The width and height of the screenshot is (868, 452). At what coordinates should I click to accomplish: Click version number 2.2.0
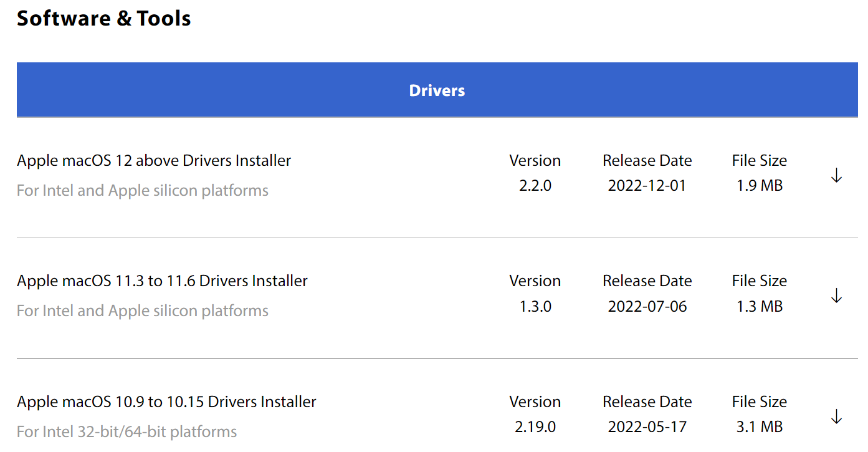pyautogui.click(x=535, y=186)
